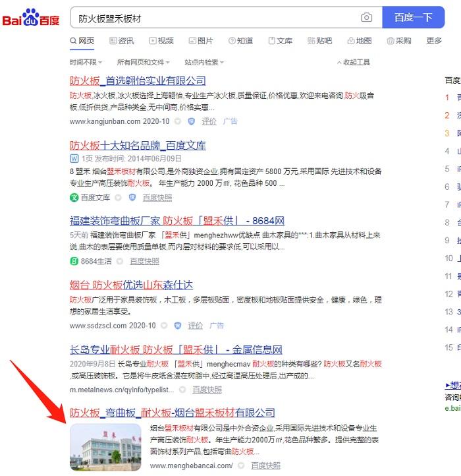Click the round arrow icon after menghebancai.com
Screen dimensions: 461x476
pyautogui.click(x=241, y=465)
